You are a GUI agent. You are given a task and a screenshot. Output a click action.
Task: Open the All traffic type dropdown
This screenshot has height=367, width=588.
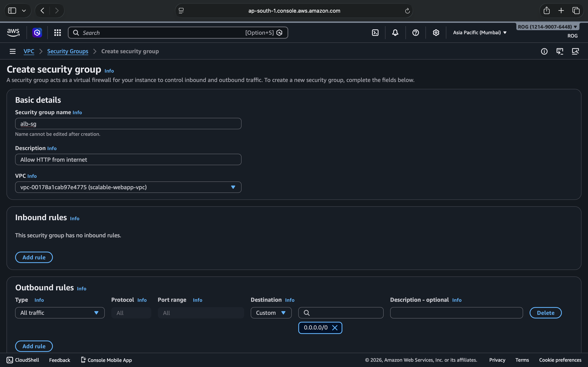coord(60,313)
